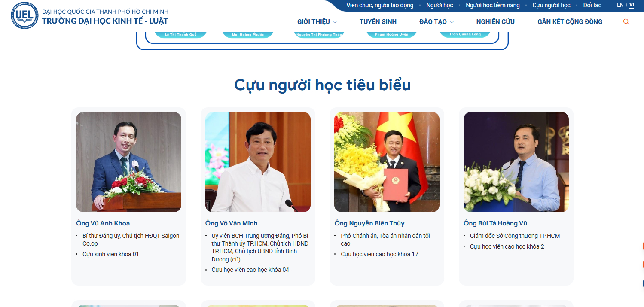Expand the GIỚI THIỆU menu chevron
Image resolution: width=644 pixels, height=307 pixels.
point(335,22)
